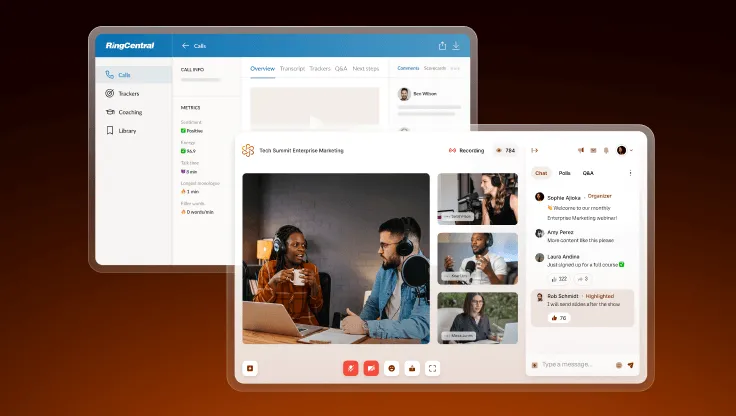
Task: Collapse the chat side panel arrow
Action: (x=534, y=150)
